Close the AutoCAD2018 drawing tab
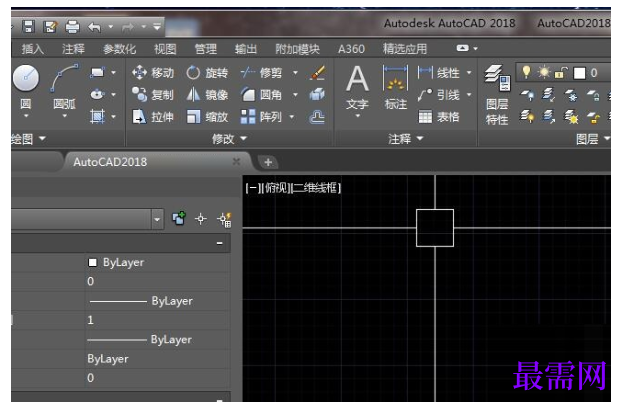The image size is (625, 407). (236, 161)
